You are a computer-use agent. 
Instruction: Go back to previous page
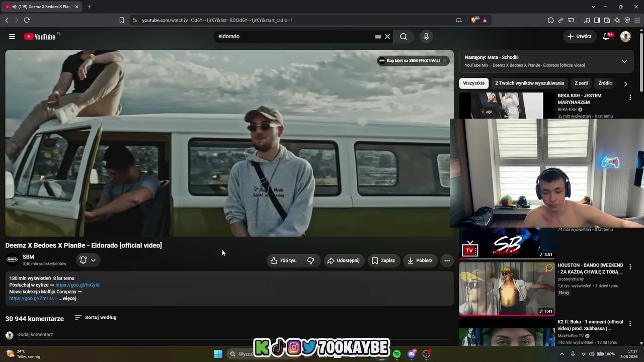pos(7,20)
